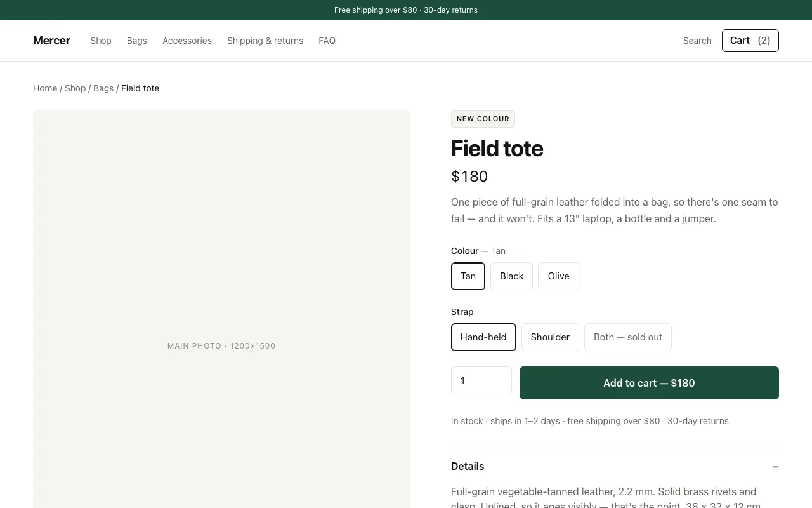Open the Cart (2) button
Screen dimensions: 812x508
pos(750,41)
